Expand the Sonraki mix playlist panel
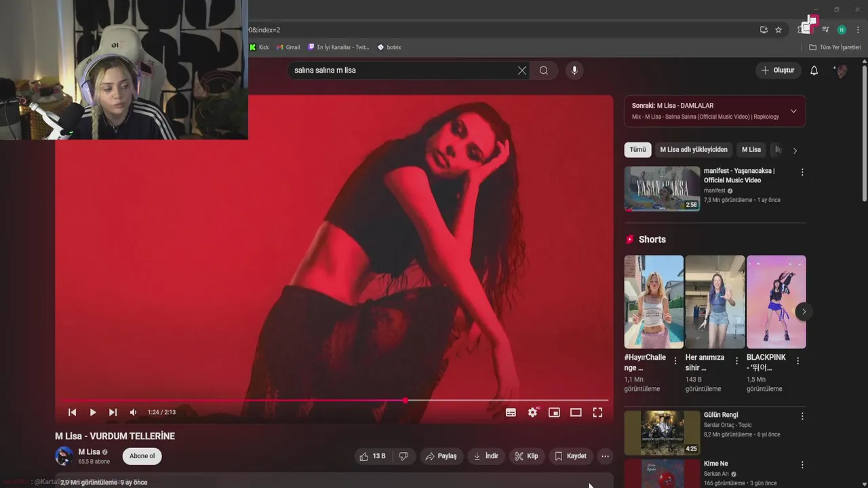The height and width of the screenshot is (488, 868). 793,111
